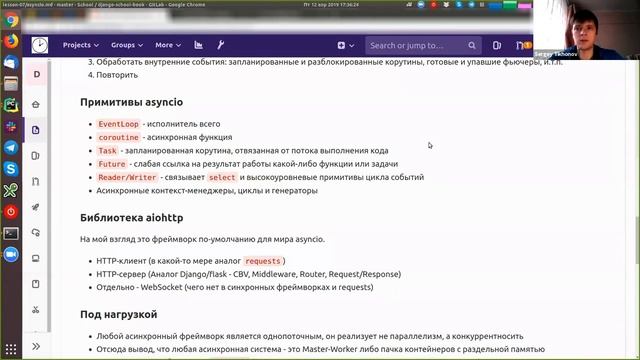Click the list item 4. Повторить
Viewport: 640px width, 360px height.
113,75
